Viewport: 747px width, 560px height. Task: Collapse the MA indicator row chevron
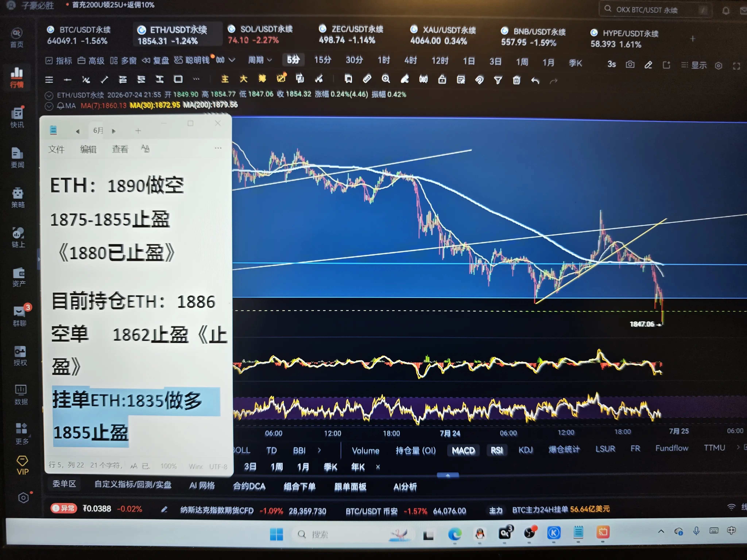(x=49, y=106)
